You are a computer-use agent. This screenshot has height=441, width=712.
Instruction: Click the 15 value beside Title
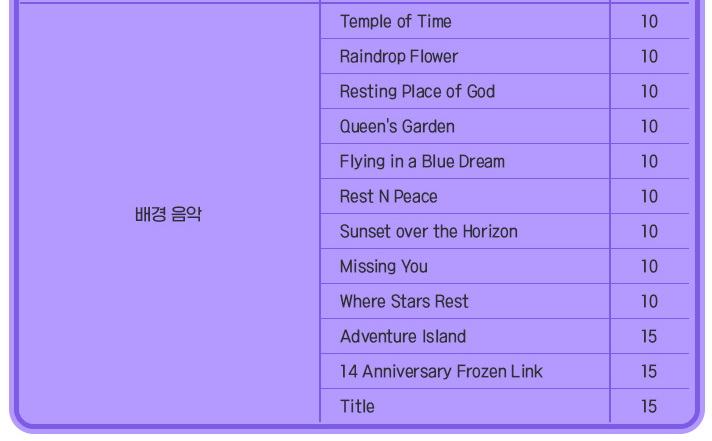(649, 406)
